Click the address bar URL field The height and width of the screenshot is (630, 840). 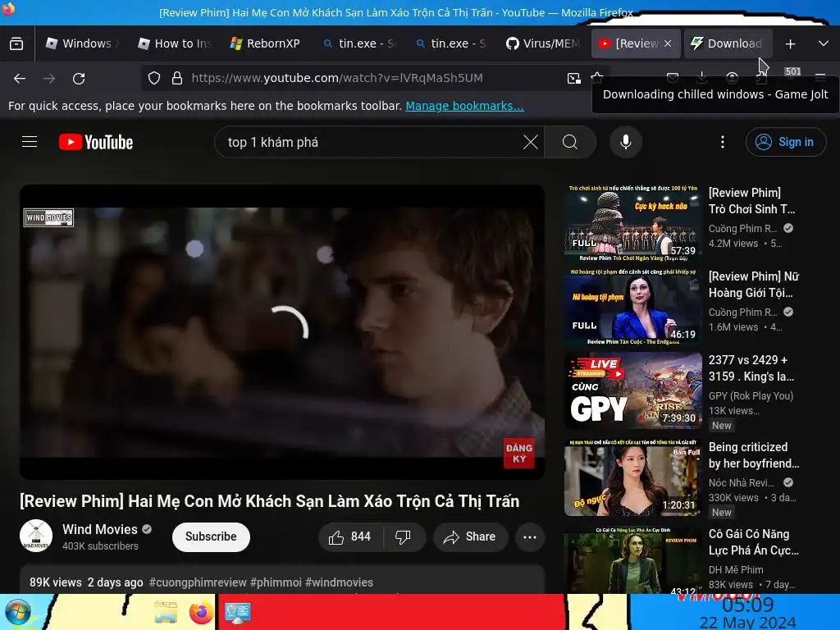point(375,78)
